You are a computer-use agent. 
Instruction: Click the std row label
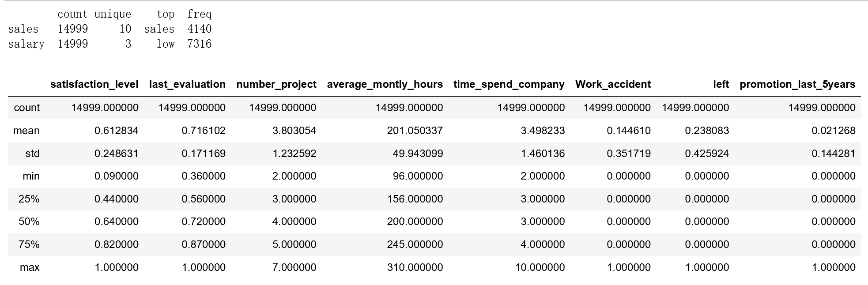(32, 154)
